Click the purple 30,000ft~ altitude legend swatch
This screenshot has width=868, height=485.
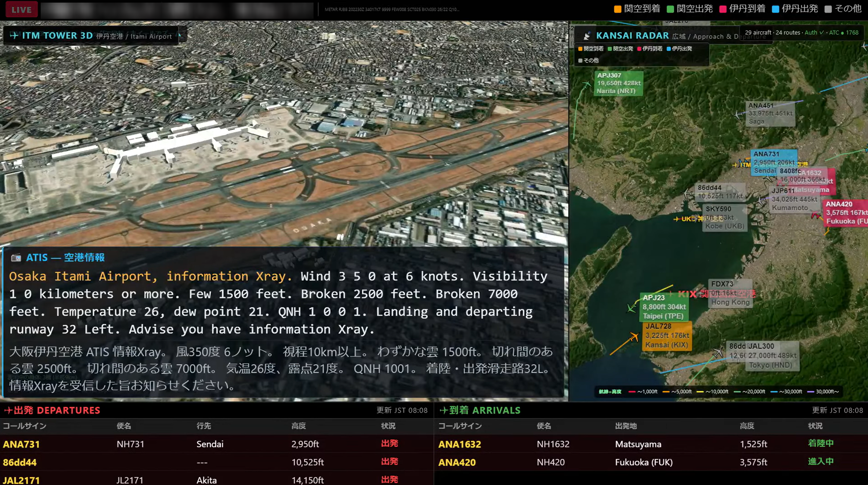[x=810, y=391]
